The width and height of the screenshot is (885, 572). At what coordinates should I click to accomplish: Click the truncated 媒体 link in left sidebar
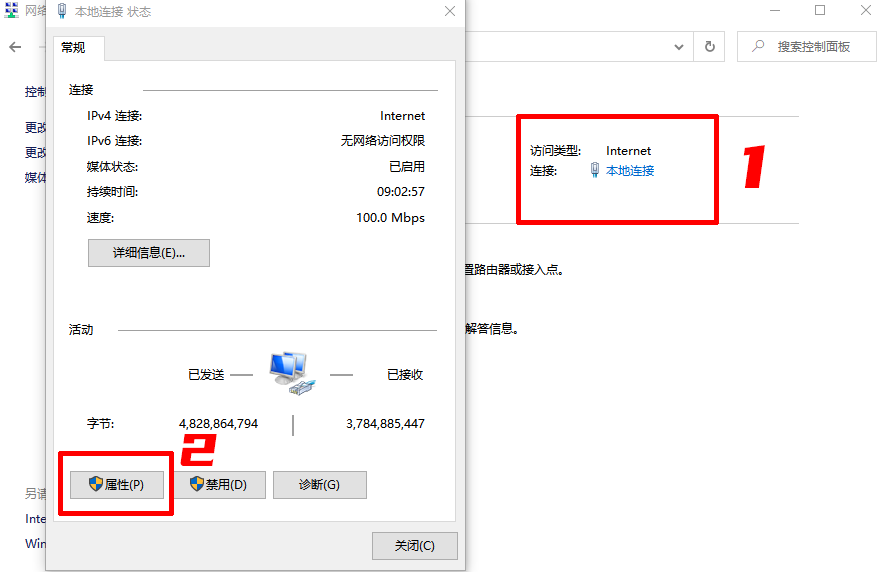pos(35,177)
